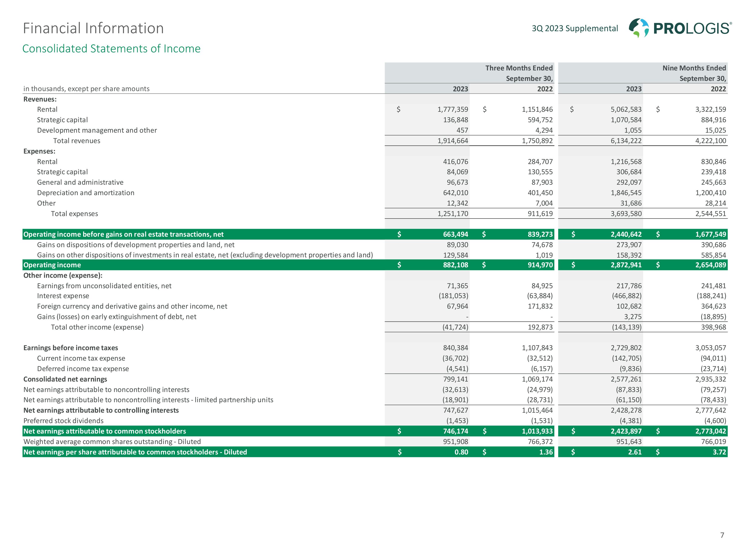Click the Total revenues 1,914,664 value
Image resolution: width=747 pixels, height=560 pixels.
pyautogui.click(x=452, y=141)
